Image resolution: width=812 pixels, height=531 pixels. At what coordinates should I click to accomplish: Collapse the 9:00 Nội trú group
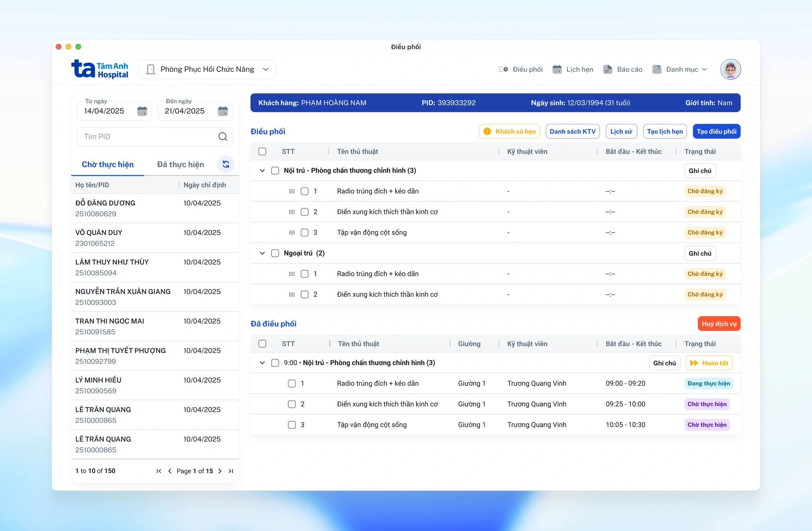(x=262, y=363)
